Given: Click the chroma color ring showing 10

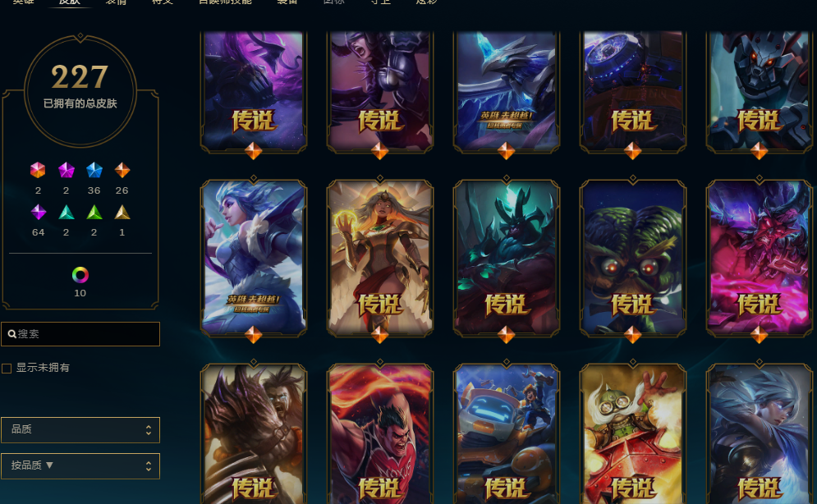Looking at the screenshot, I should tap(80, 275).
